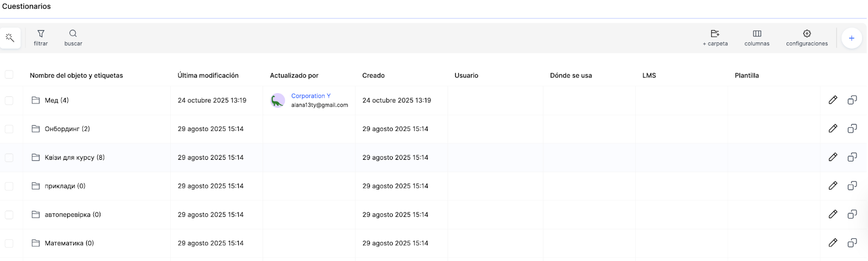Image resolution: width=868 pixels, height=261 pixels.
Task: Select the приклади row checkbox
Action: (x=9, y=186)
